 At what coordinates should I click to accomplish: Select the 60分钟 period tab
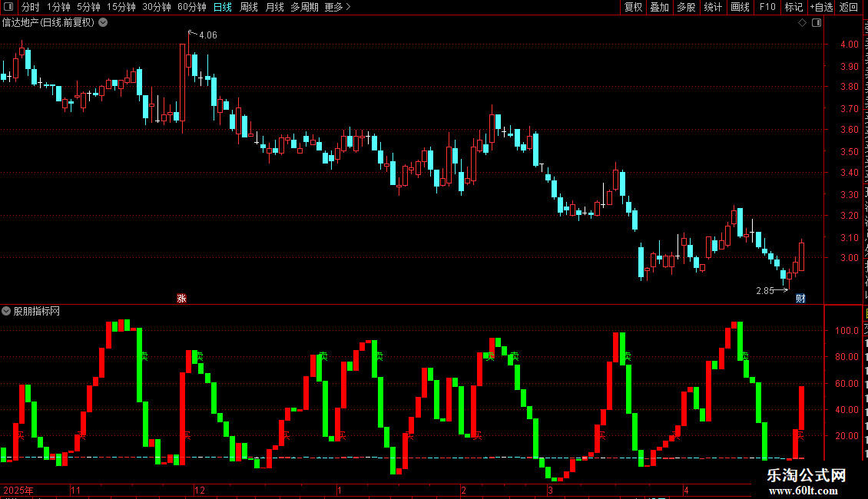click(x=191, y=7)
